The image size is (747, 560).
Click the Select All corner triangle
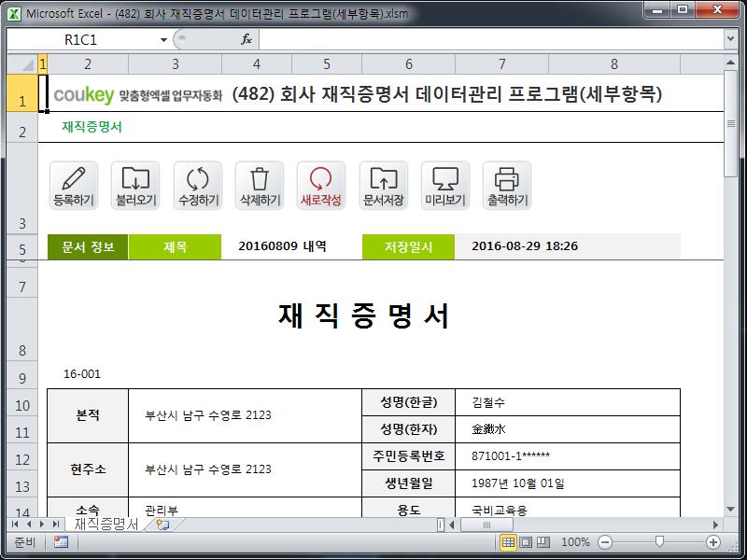22,64
